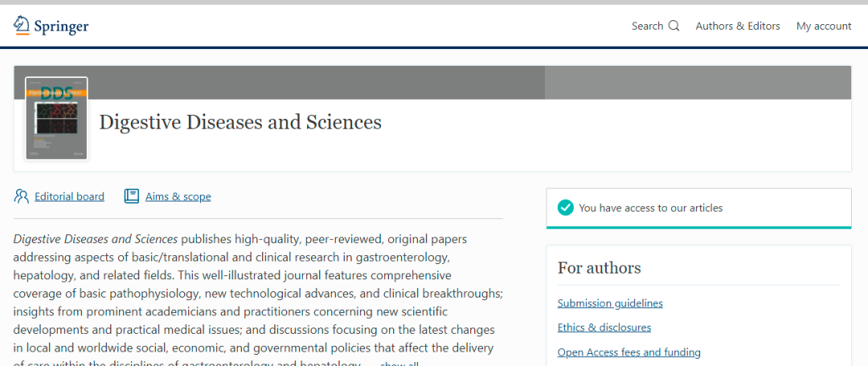Click the "For authors" heading
The width and height of the screenshot is (868, 366).
(x=600, y=268)
